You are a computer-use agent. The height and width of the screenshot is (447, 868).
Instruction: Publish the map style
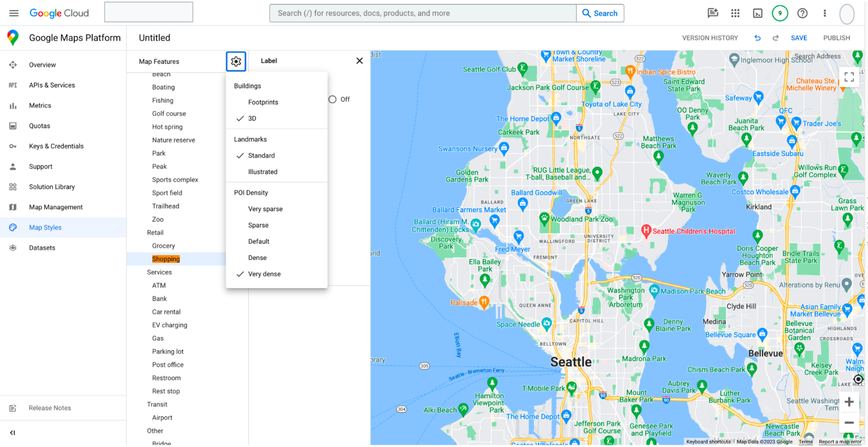coord(836,38)
